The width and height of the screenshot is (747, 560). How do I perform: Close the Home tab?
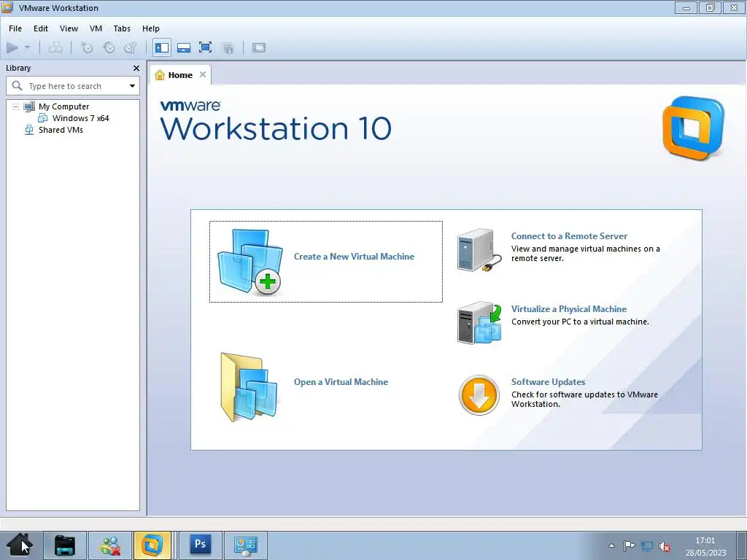point(203,74)
